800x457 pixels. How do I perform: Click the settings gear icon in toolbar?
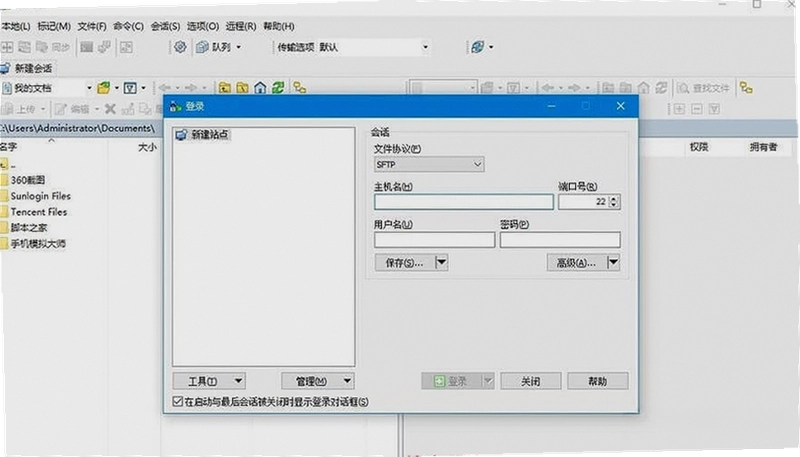click(x=180, y=47)
